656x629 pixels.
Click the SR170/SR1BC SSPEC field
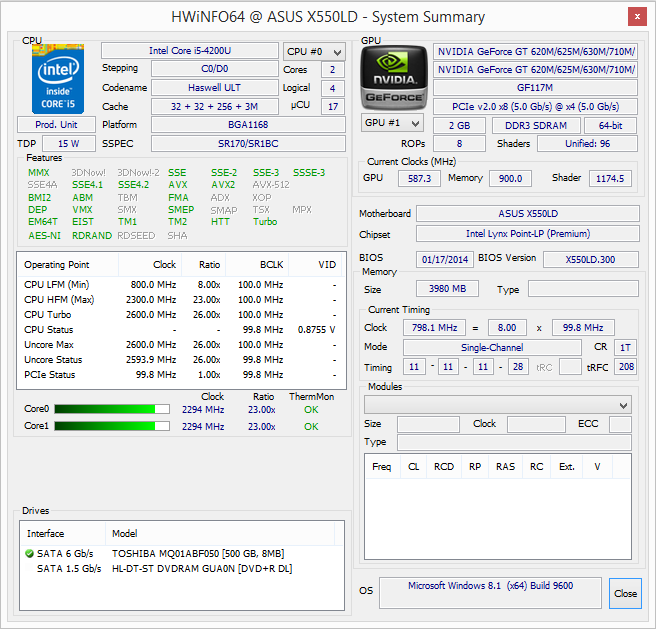coord(248,144)
